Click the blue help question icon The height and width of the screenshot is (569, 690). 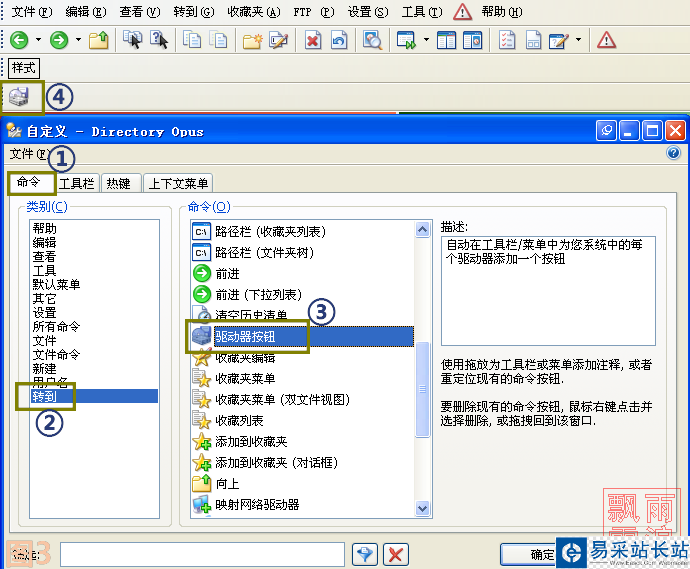point(673,153)
